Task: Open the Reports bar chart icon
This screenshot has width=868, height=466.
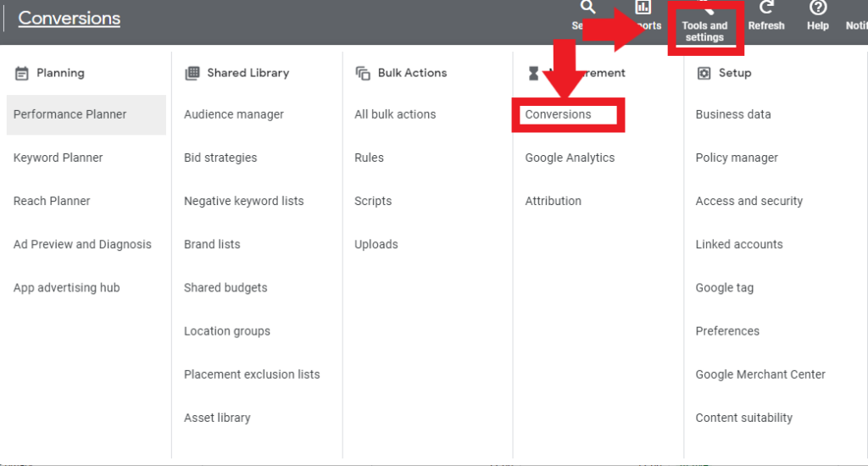Action: pyautogui.click(x=643, y=8)
